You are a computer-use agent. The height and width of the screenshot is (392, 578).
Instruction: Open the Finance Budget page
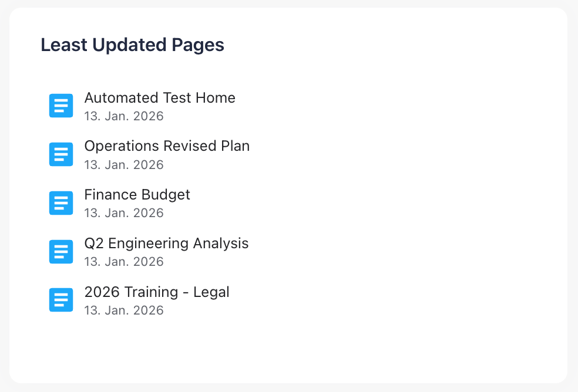137,195
